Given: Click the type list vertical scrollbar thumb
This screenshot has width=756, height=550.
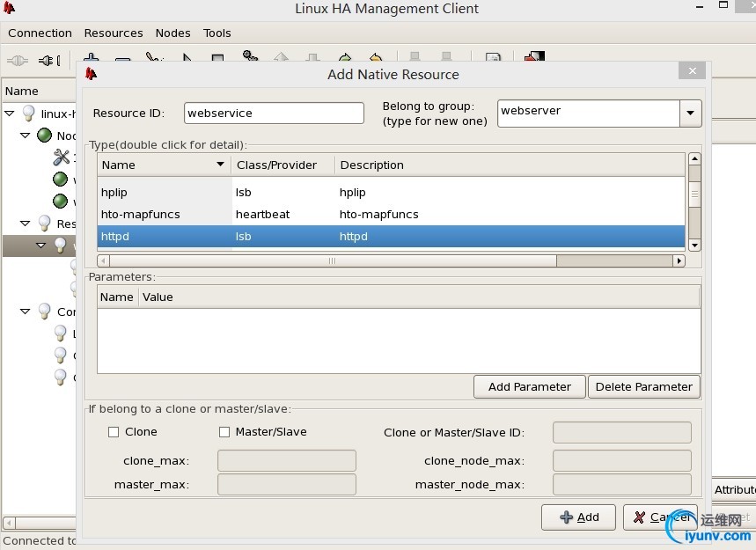Looking at the screenshot, I should 694,194.
